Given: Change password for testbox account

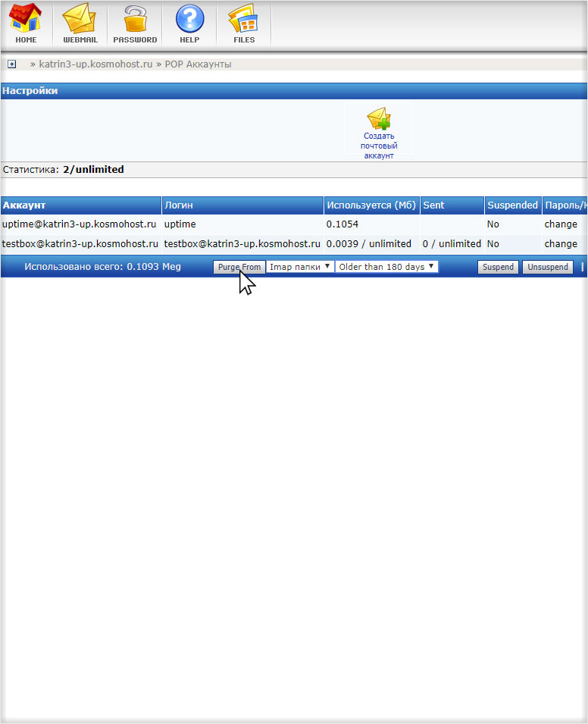Looking at the screenshot, I should tap(561, 244).
